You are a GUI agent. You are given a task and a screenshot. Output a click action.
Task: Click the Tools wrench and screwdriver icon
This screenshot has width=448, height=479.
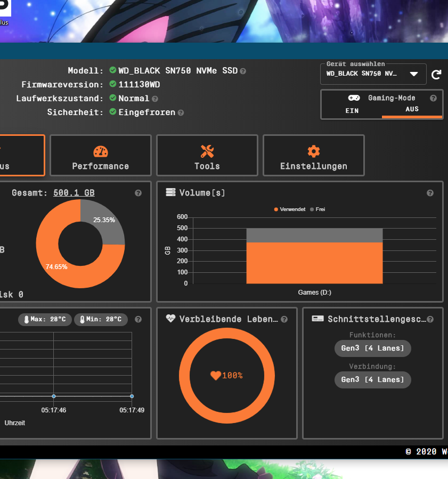pos(207,151)
